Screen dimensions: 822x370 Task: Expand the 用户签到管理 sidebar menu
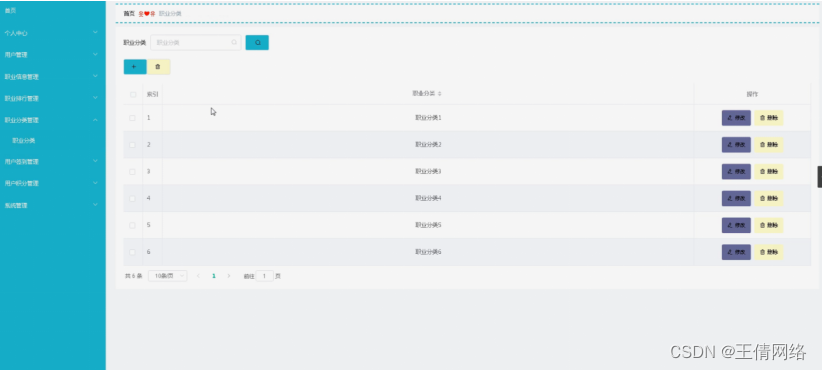[x=52, y=162]
